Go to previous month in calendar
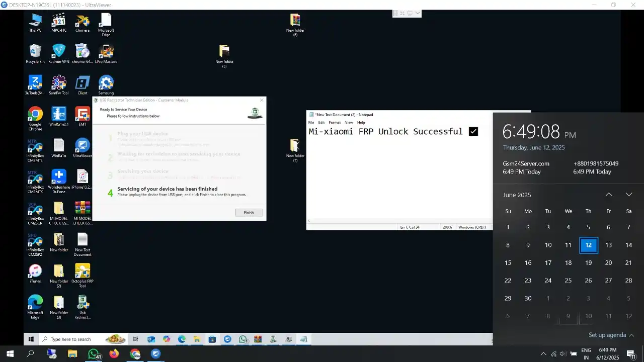The image size is (644, 362). click(608, 195)
